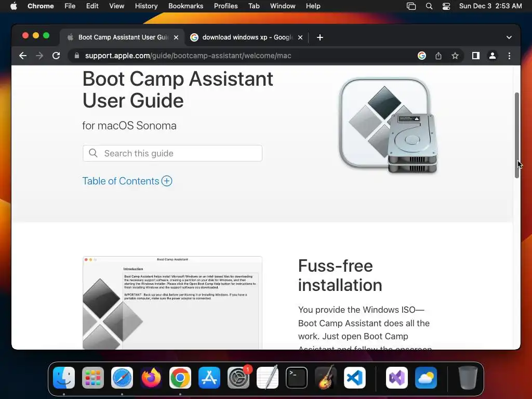Open the Edit menu

pyautogui.click(x=92, y=6)
